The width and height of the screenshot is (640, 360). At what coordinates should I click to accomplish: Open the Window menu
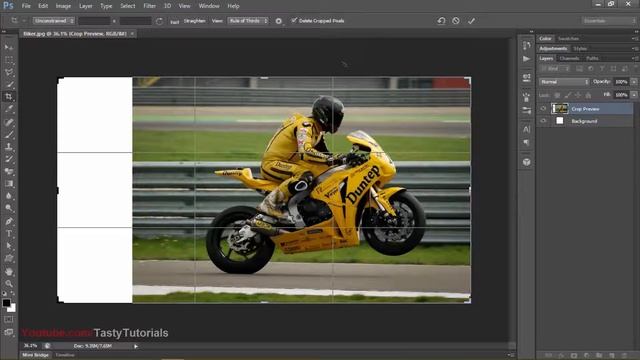click(209, 6)
